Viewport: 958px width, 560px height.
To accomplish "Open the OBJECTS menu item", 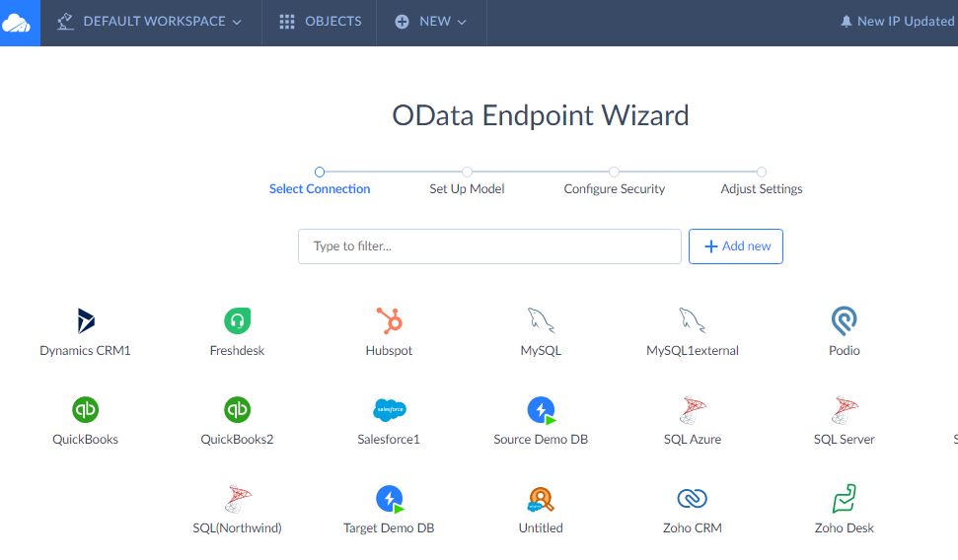I will (320, 22).
